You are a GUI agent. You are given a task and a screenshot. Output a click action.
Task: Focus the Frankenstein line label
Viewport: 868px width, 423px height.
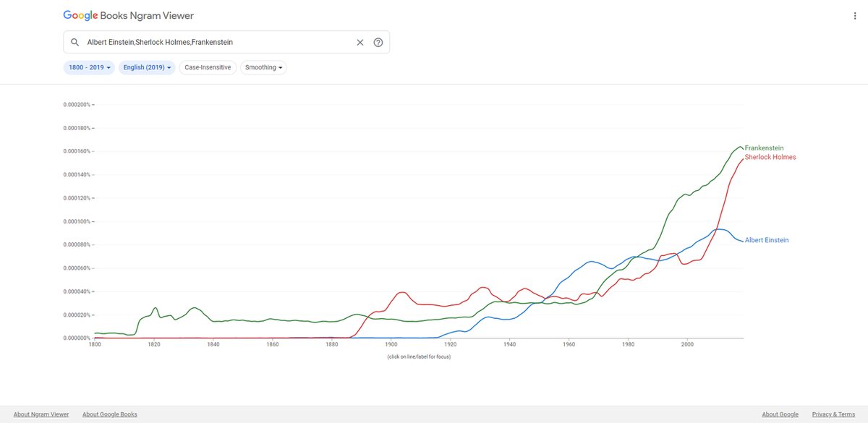(764, 148)
